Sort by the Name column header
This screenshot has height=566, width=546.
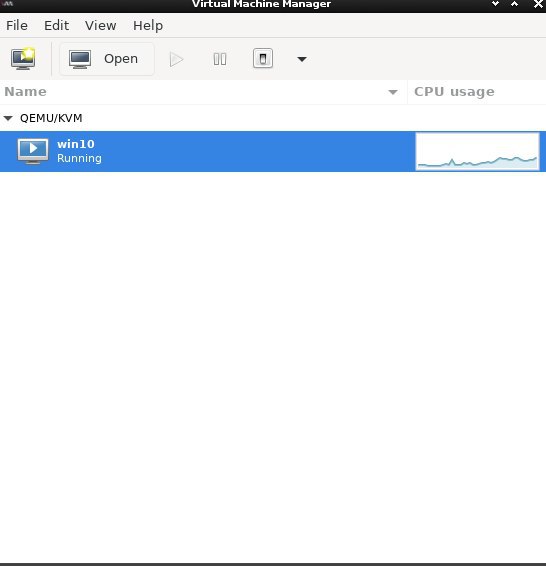tap(204, 92)
